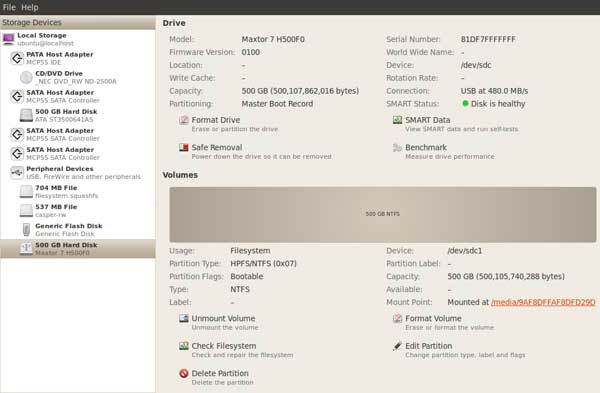Click the 704 MB File icon
Viewport: 600px width, 393px height.
click(26, 192)
